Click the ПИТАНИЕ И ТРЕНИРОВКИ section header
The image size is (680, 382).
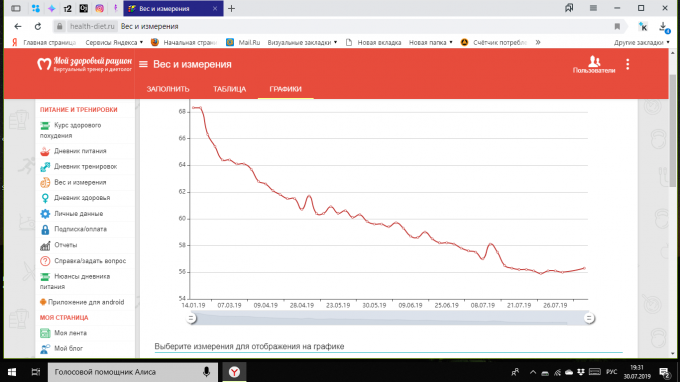pos(78,110)
